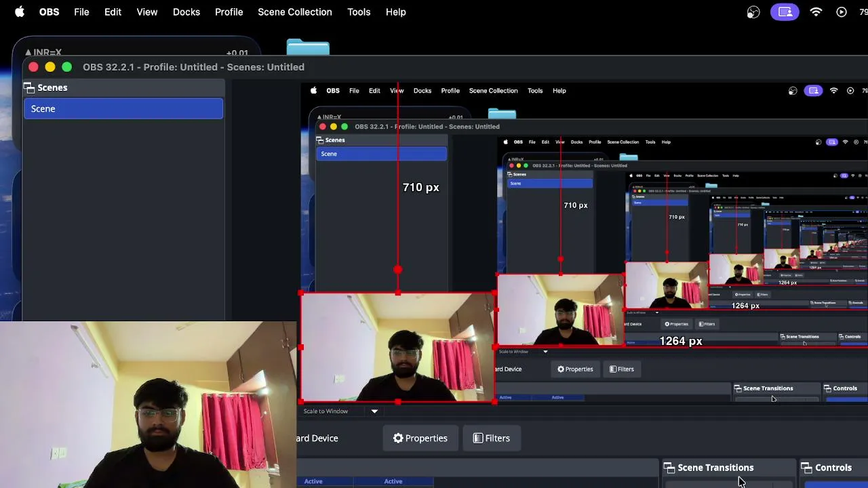Click the Scene Transitions dock title

(x=715, y=468)
